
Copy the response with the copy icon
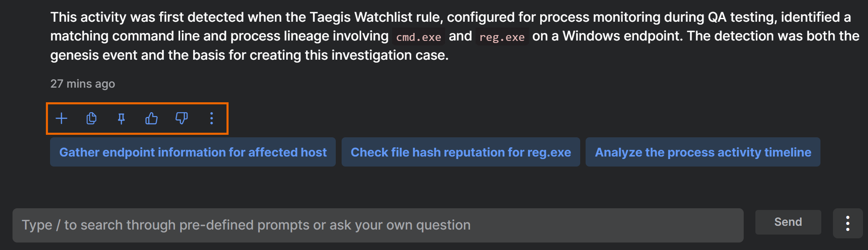[91, 119]
